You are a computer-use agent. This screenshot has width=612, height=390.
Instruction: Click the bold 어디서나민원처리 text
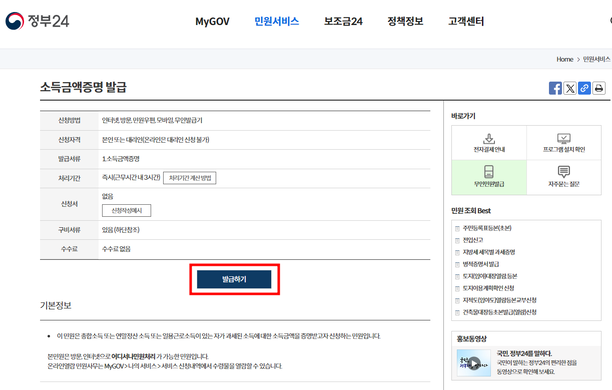click(133, 356)
